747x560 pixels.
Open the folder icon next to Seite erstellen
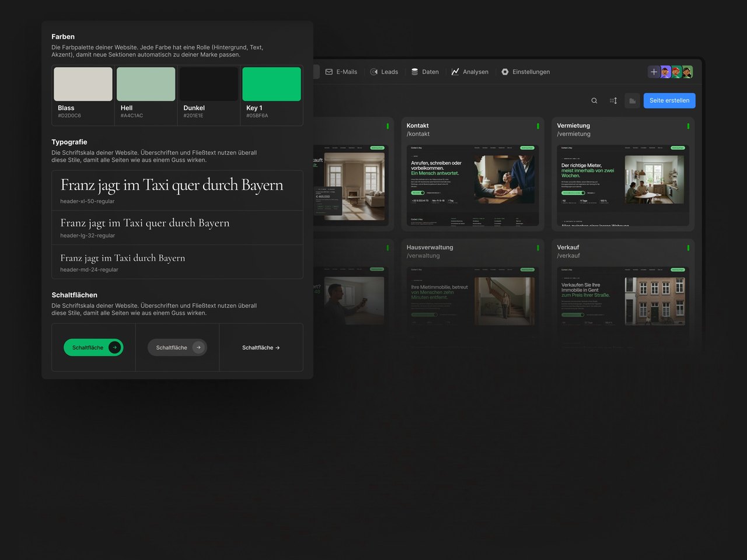(x=632, y=101)
